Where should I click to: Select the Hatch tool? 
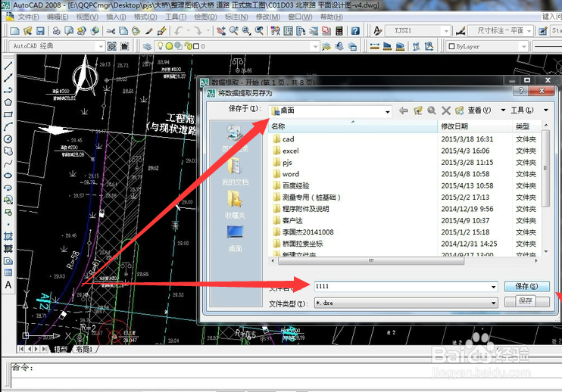[x=8, y=236]
